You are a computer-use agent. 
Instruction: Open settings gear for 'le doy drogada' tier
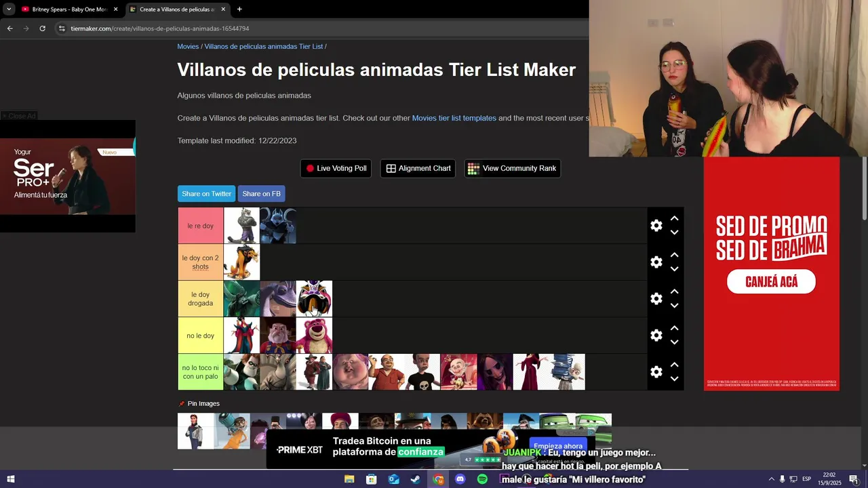click(x=656, y=299)
